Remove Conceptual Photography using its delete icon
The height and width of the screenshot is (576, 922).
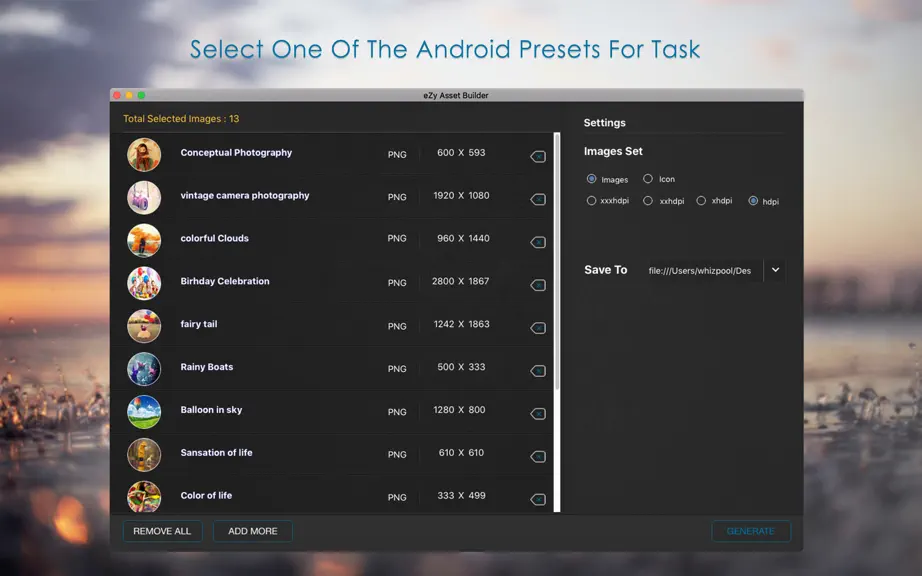(538, 156)
